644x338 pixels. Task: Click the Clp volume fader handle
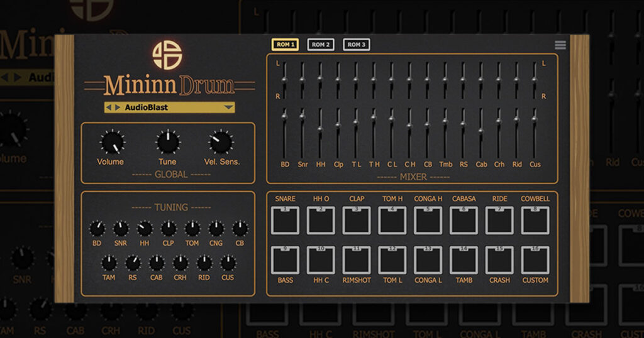tap(338, 125)
